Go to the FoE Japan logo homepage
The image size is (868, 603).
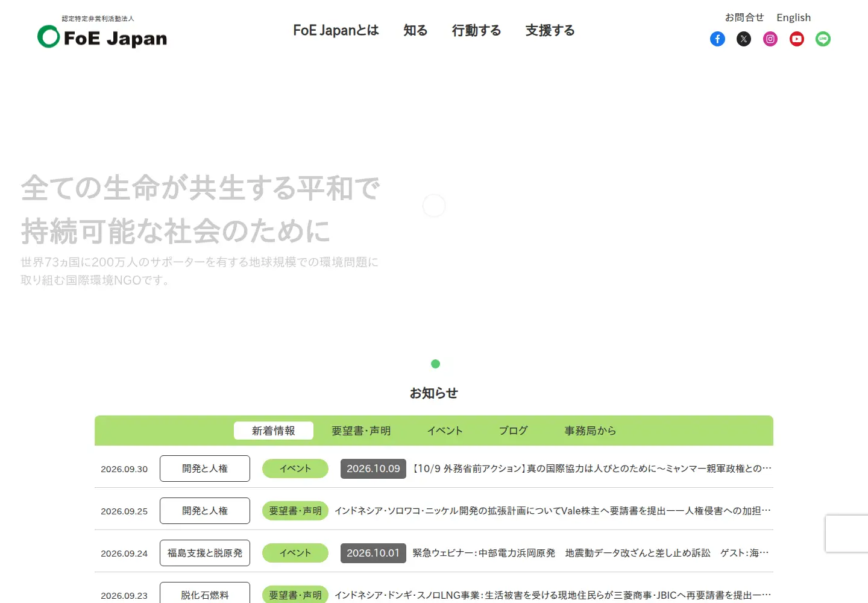(102, 33)
